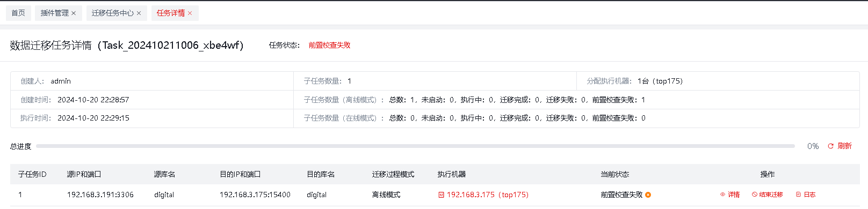868x209 pixels.
Task: Click the 0% progress value
Action: (x=813, y=146)
